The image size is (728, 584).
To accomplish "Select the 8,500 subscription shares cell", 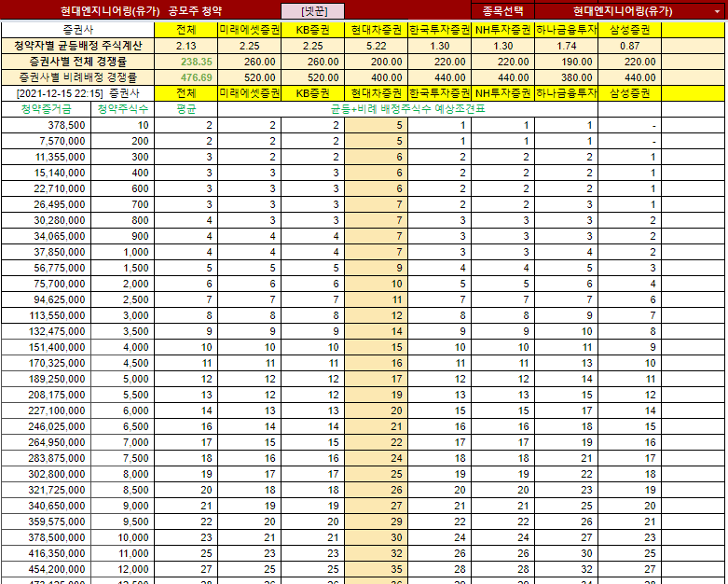I will click(122, 490).
